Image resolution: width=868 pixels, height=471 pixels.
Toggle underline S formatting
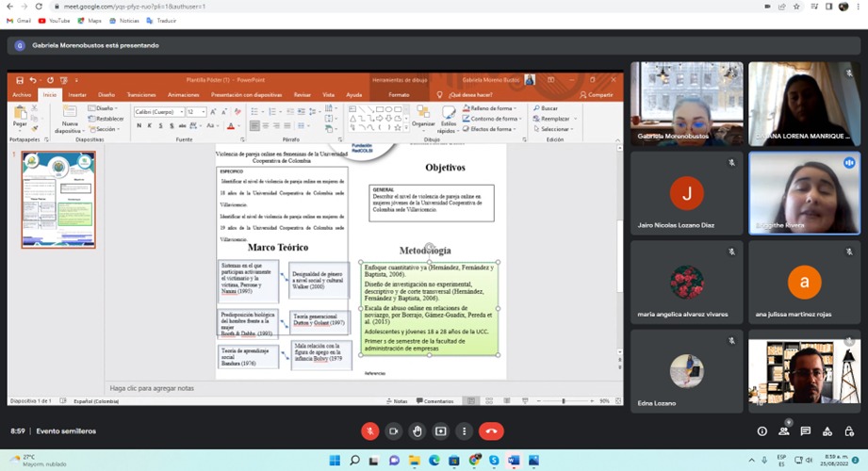(x=160, y=126)
